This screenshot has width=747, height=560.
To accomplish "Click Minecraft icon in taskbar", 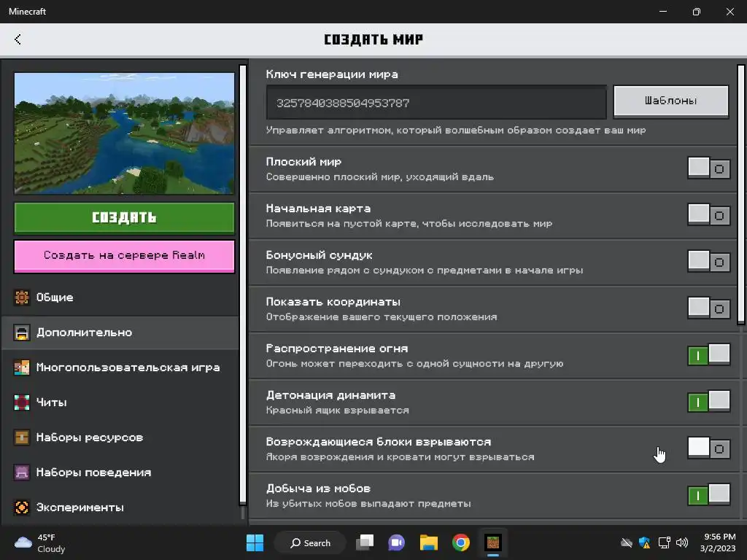I will click(493, 542).
